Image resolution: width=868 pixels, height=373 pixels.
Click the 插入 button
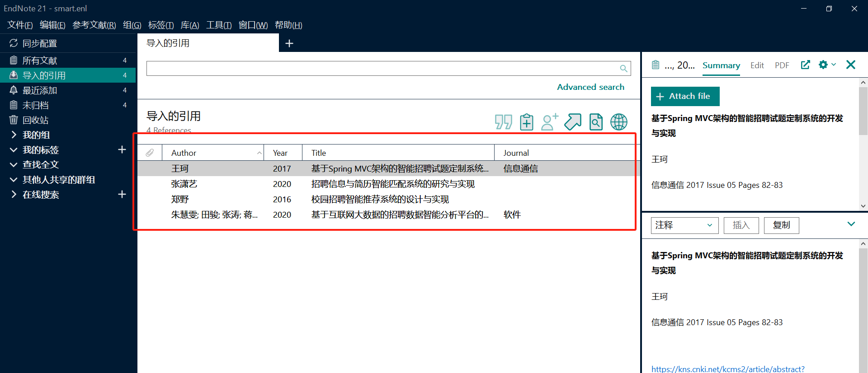pos(741,225)
